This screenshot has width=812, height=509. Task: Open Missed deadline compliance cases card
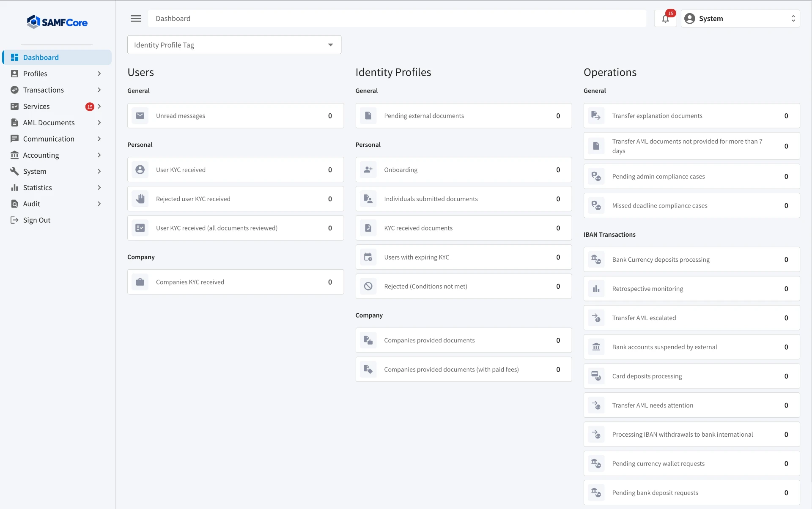coord(691,206)
